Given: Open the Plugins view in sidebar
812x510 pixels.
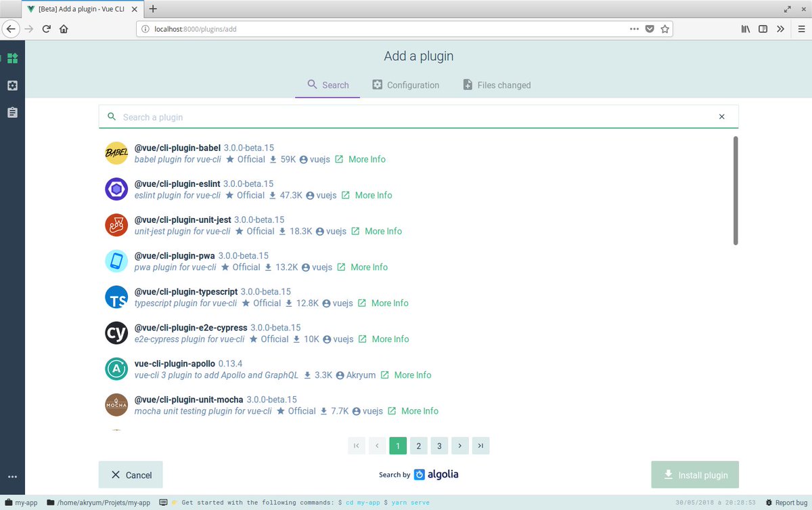Looking at the screenshot, I should pos(12,58).
